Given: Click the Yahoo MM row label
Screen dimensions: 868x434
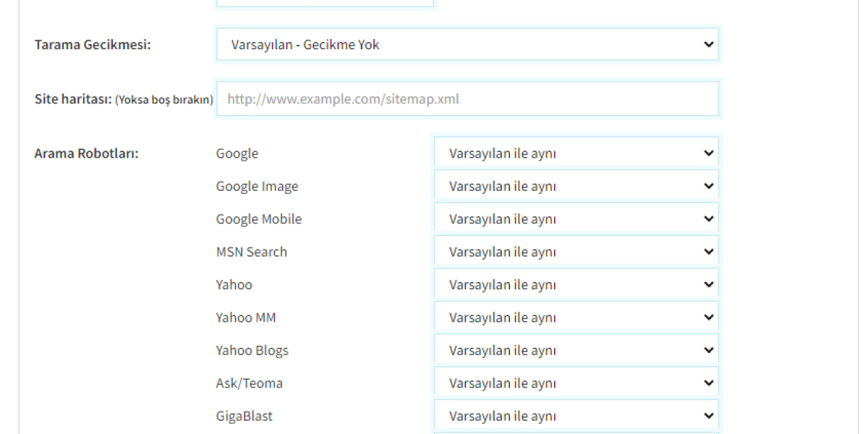Looking at the screenshot, I should pos(246,318).
